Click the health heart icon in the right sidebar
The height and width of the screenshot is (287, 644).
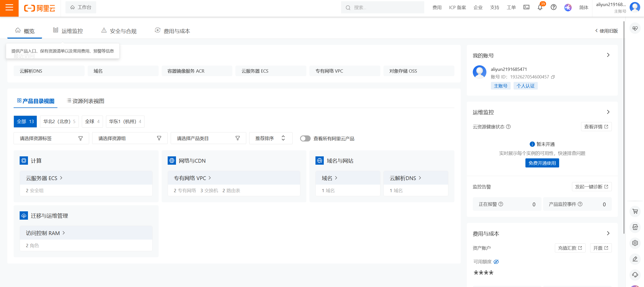point(635,28)
